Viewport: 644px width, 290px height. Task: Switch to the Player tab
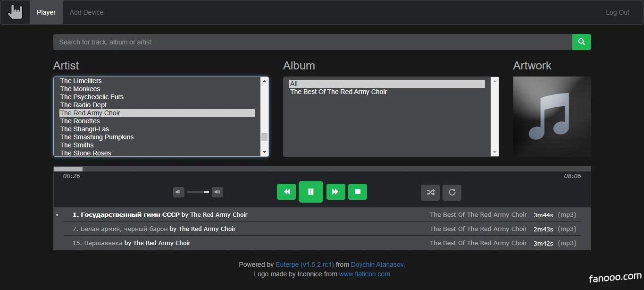click(46, 12)
